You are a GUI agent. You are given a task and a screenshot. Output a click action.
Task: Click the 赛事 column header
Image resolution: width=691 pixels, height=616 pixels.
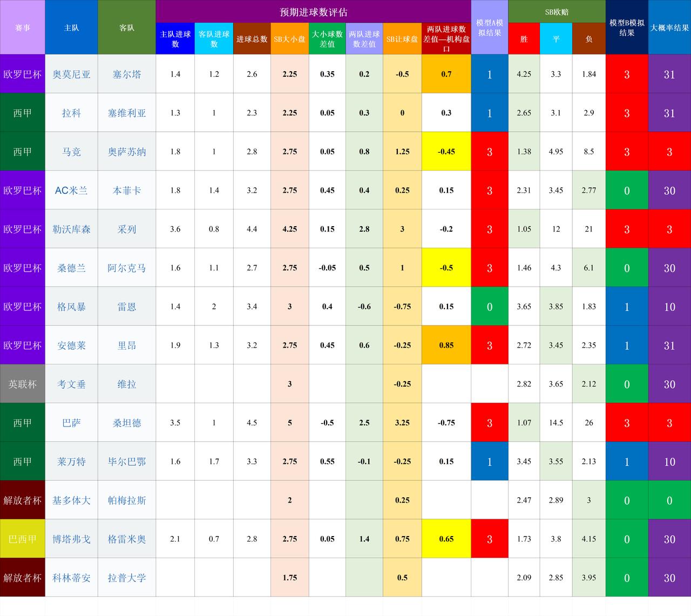[23, 27]
